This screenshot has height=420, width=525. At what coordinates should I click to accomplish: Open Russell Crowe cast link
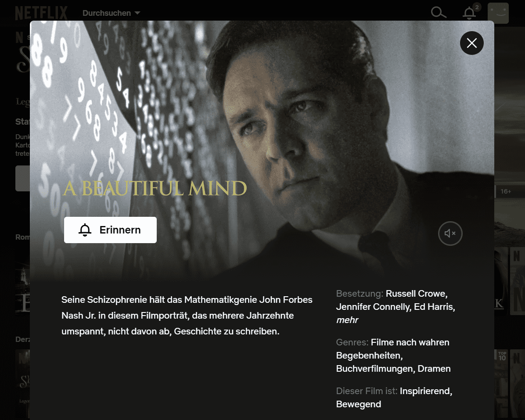[x=416, y=294]
